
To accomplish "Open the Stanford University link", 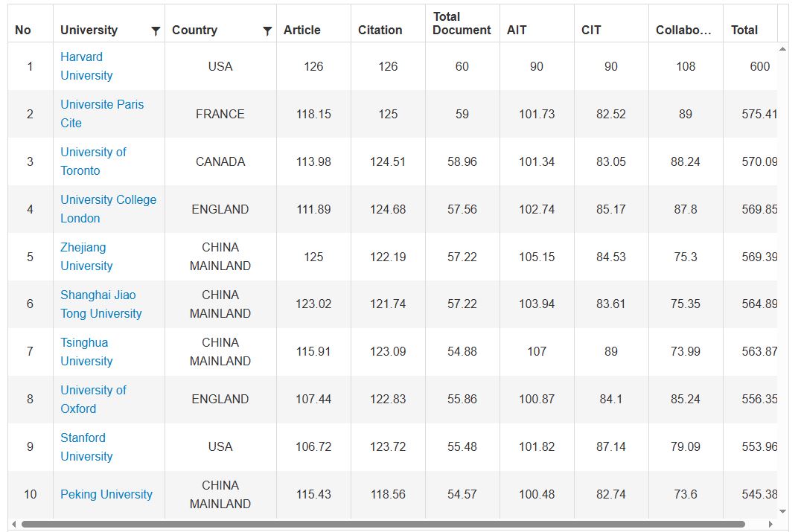I will [x=86, y=446].
